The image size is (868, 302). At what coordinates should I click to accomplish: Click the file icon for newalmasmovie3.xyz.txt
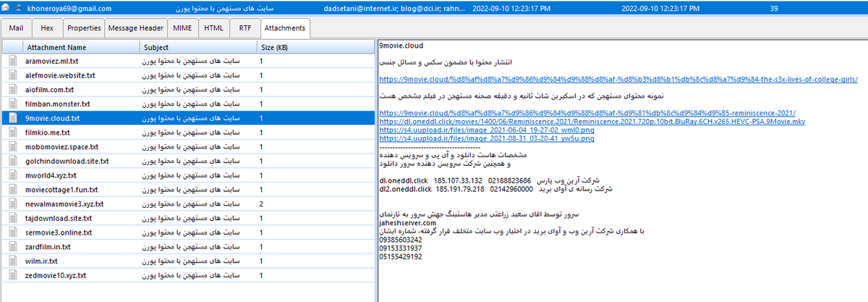click(x=13, y=204)
